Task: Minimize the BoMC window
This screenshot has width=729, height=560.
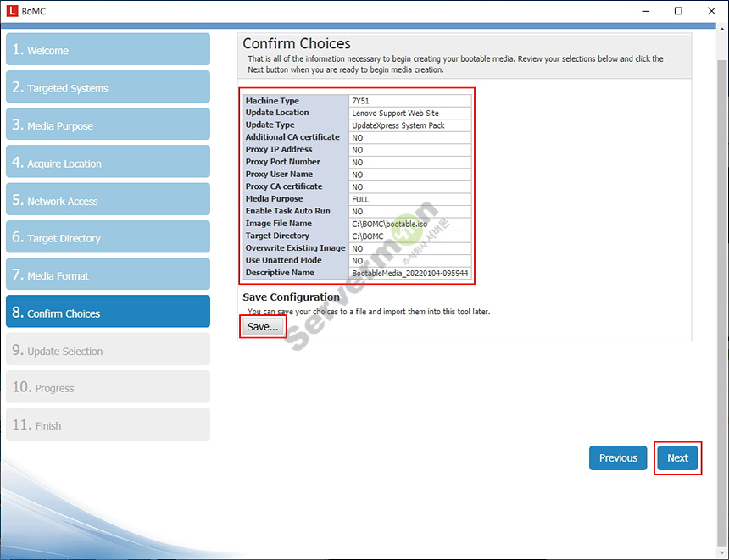Action: point(645,11)
